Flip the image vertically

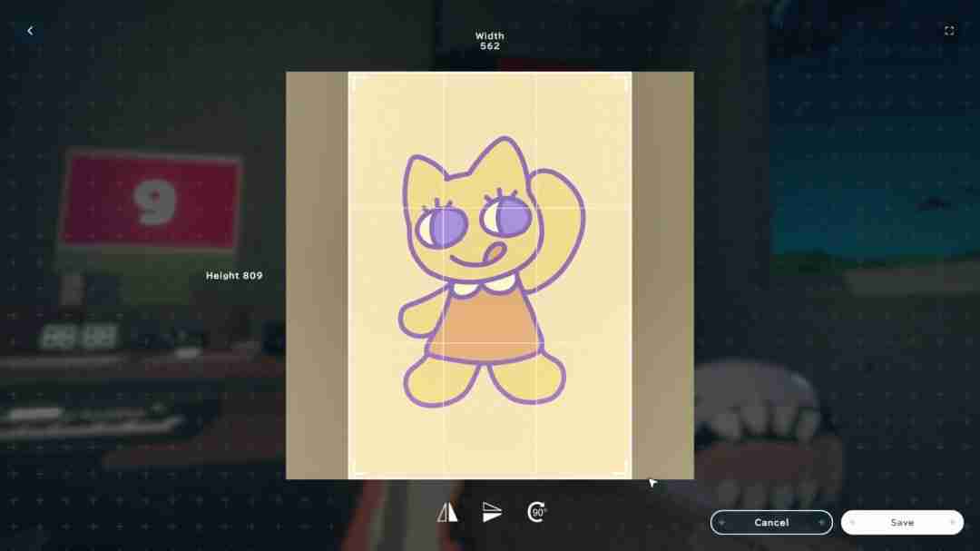coord(492,512)
